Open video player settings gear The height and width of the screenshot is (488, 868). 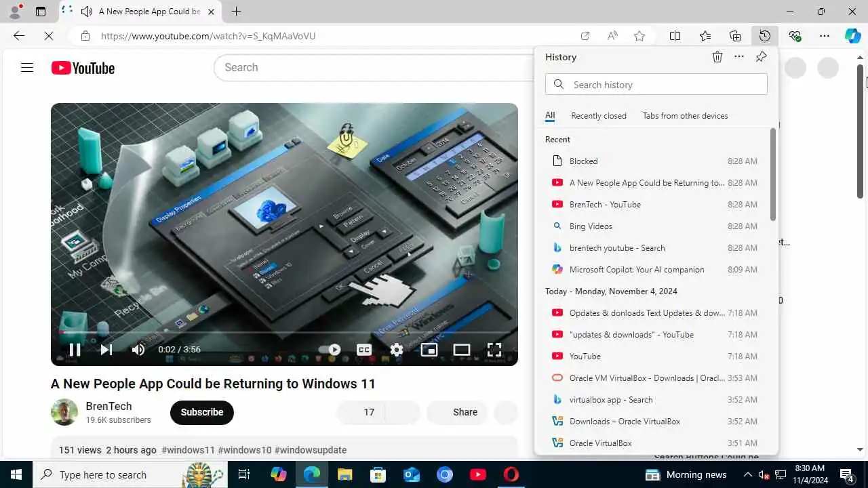(x=397, y=350)
